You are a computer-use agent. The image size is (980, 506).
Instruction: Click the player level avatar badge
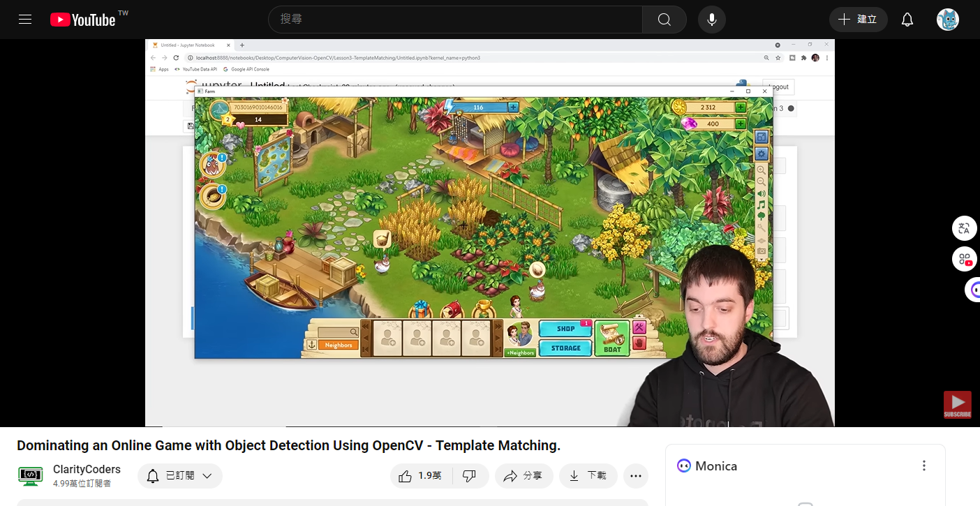[x=221, y=111]
